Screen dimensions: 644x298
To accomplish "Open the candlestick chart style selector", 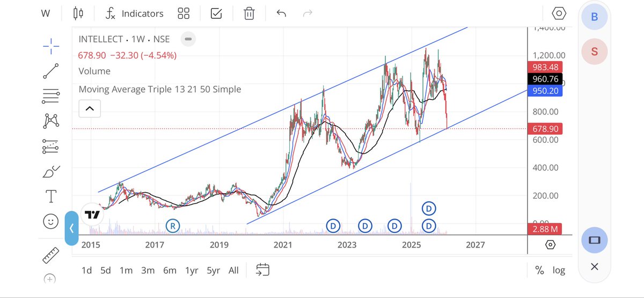I will (79, 13).
